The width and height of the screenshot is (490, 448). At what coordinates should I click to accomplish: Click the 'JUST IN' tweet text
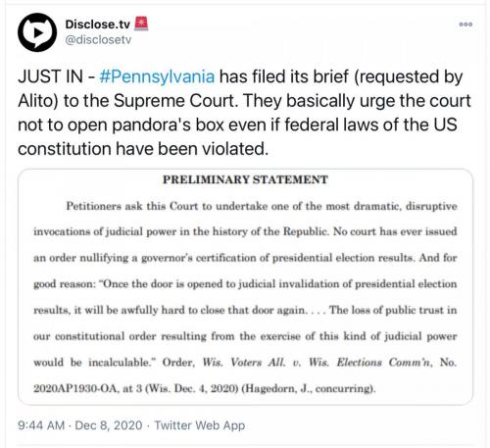[50, 76]
